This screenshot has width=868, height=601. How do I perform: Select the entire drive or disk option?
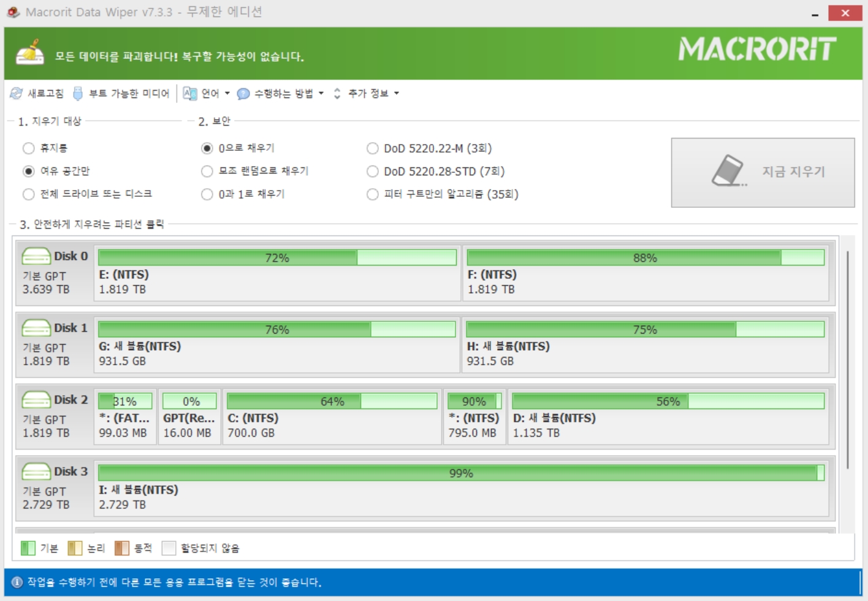click(x=28, y=194)
